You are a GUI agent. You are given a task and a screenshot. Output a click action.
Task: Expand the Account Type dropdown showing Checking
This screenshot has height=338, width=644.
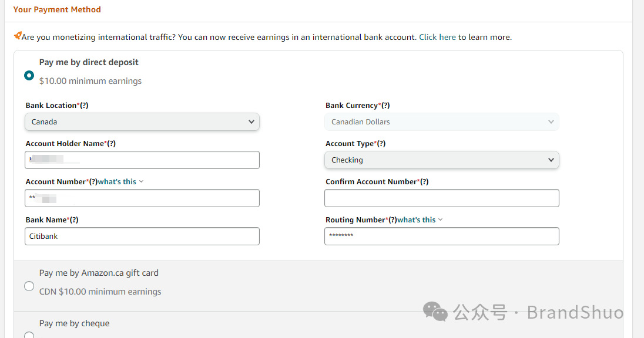pos(441,160)
